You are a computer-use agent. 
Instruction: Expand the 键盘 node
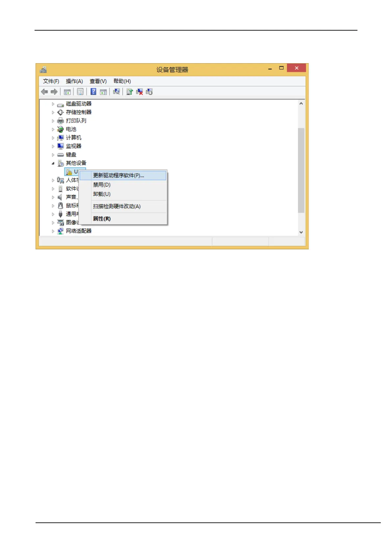tap(53, 155)
